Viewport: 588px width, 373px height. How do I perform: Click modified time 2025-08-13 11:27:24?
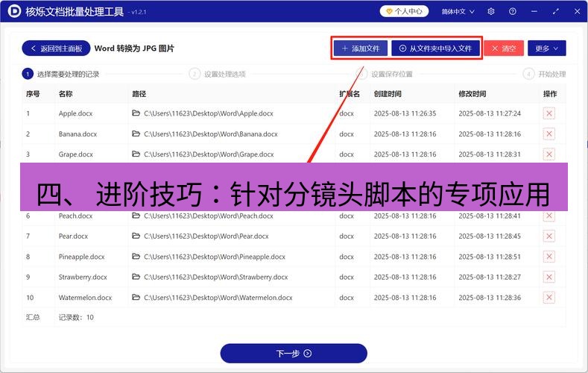490,113
